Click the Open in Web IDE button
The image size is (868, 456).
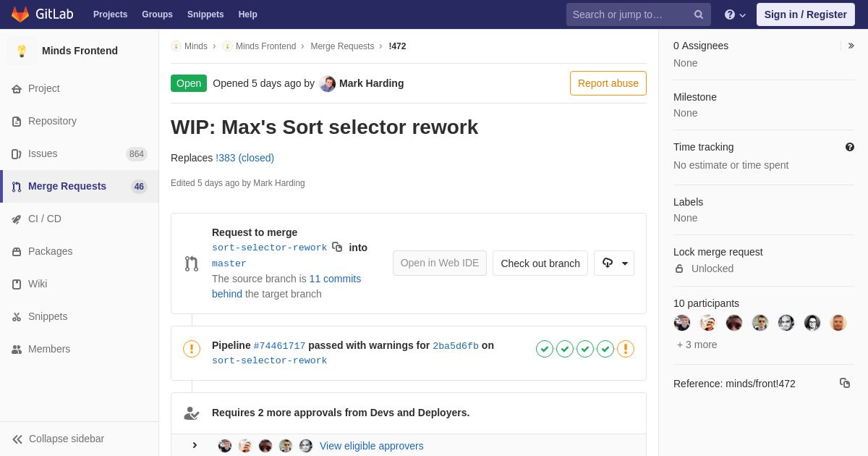point(440,263)
